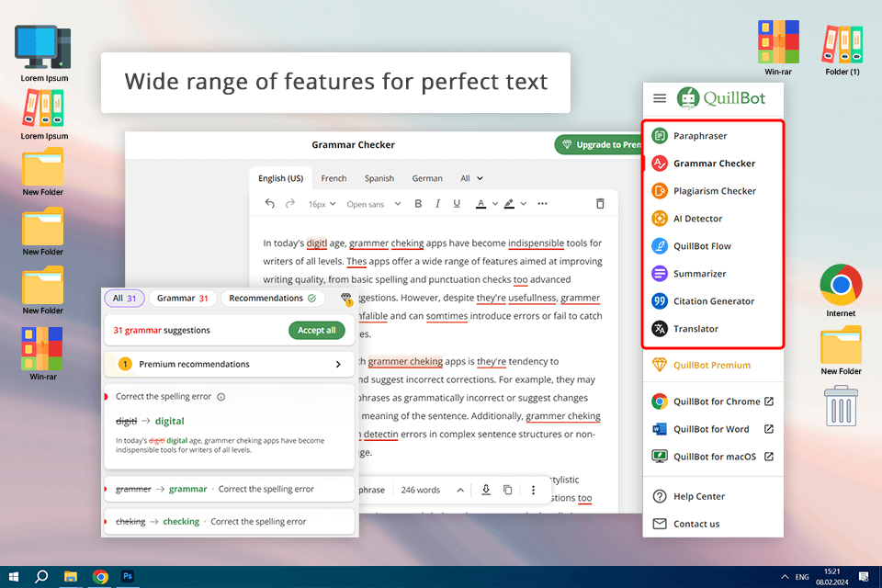Expand Premium recommendations row
Image resolution: width=882 pixels, height=588 pixels.
230,364
